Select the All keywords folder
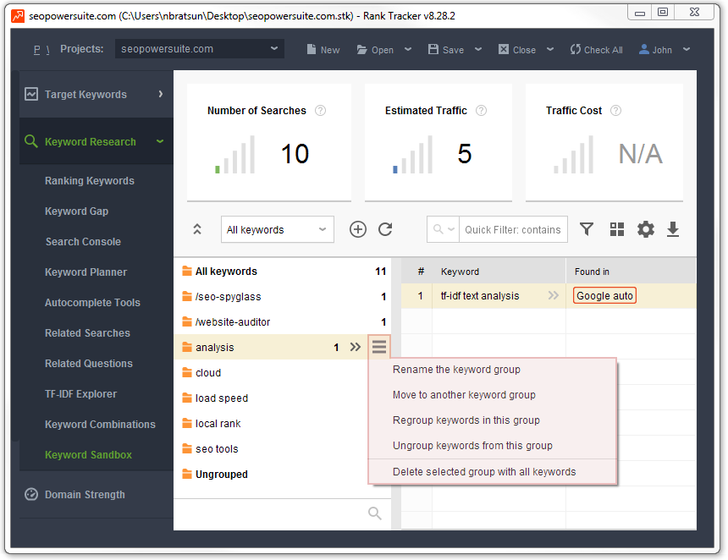728x560 pixels. coord(282,271)
